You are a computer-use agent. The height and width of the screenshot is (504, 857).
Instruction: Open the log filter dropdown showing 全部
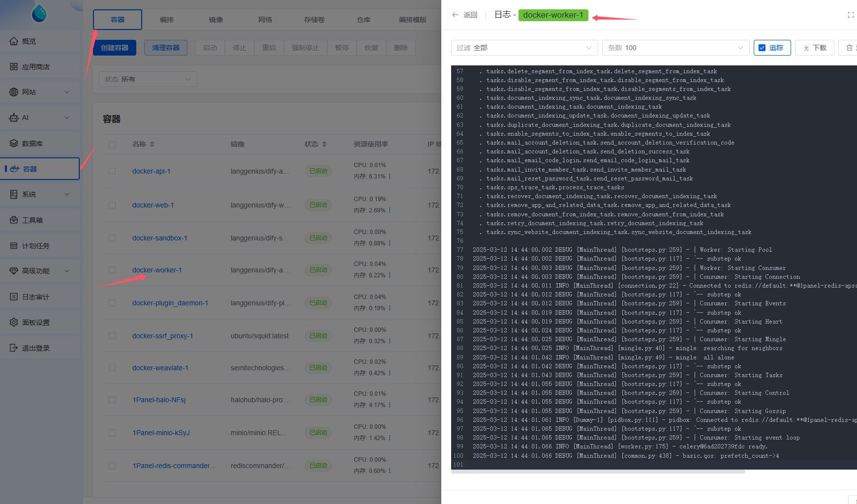[x=524, y=48]
